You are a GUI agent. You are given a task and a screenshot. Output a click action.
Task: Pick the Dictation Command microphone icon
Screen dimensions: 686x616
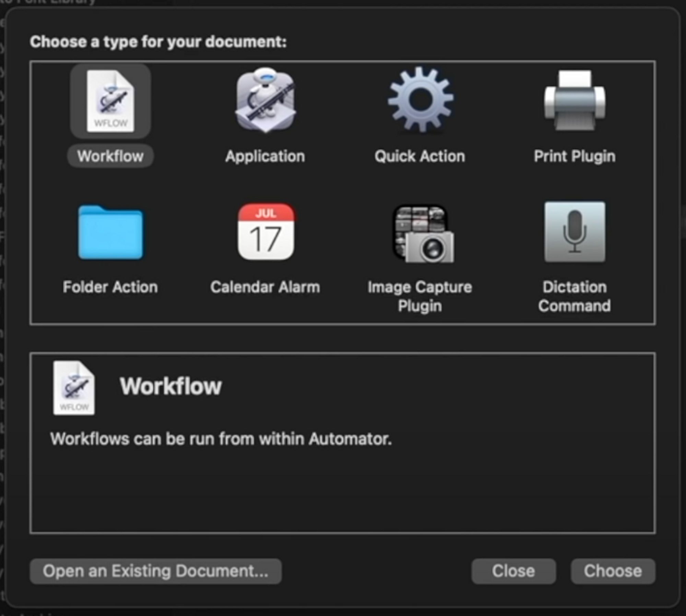coord(575,232)
